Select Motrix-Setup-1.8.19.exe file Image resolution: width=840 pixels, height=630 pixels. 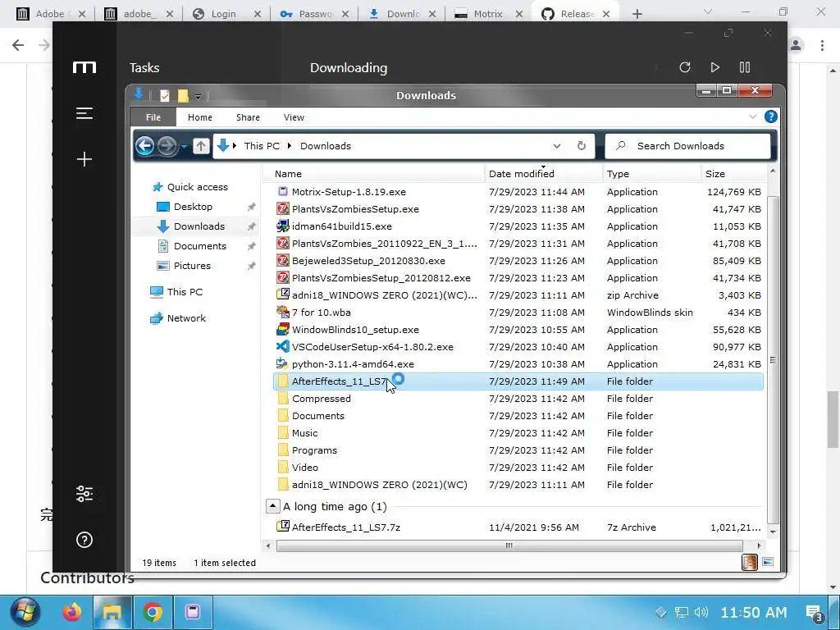pos(518,192)
